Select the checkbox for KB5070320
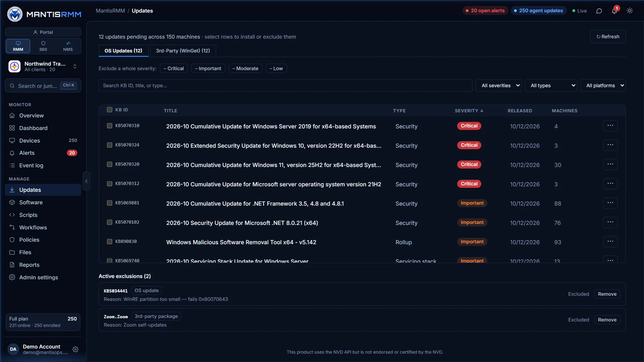The image size is (644, 362). tap(109, 164)
